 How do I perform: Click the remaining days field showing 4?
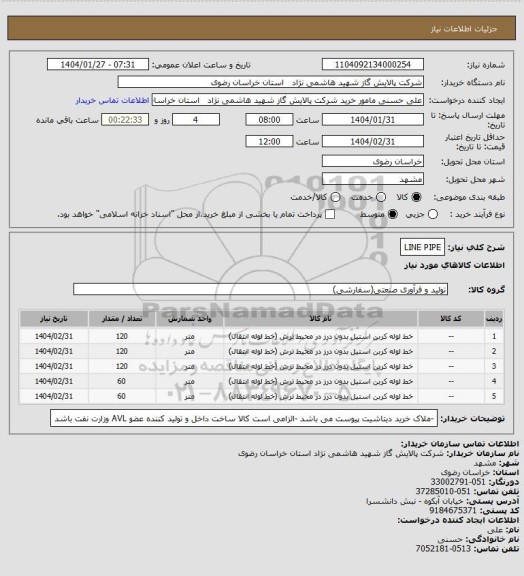(196, 120)
